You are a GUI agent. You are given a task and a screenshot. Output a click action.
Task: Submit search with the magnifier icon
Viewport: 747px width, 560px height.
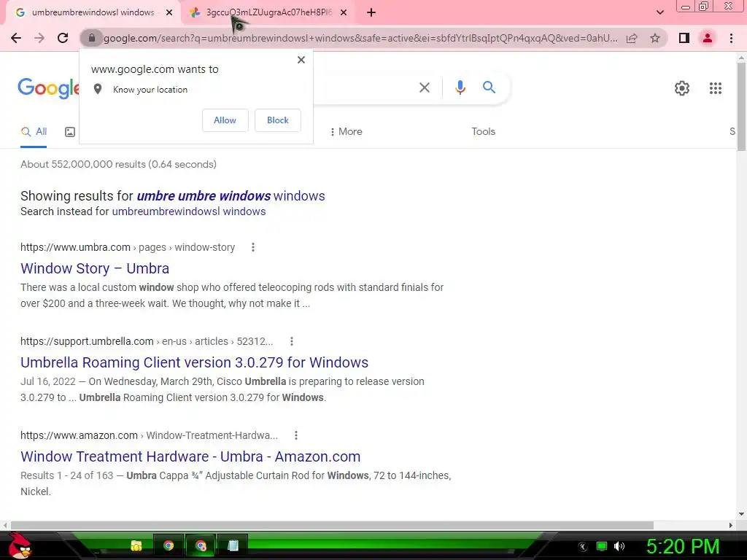pos(489,87)
